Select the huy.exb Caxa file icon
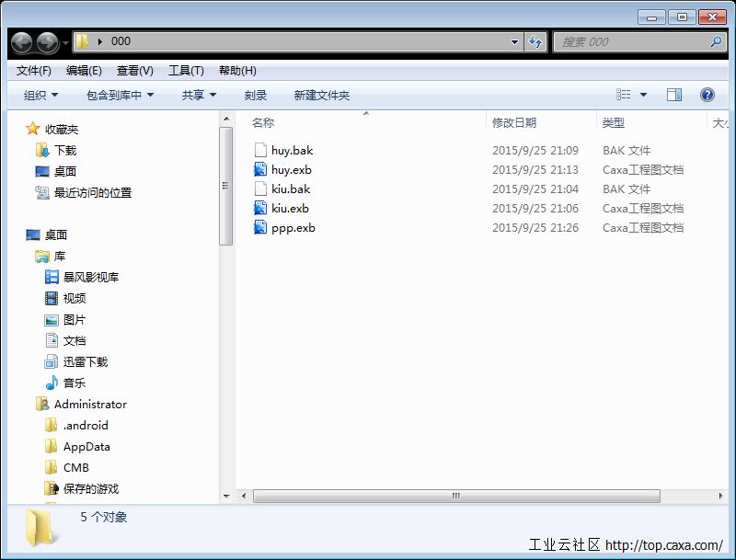 point(260,169)
